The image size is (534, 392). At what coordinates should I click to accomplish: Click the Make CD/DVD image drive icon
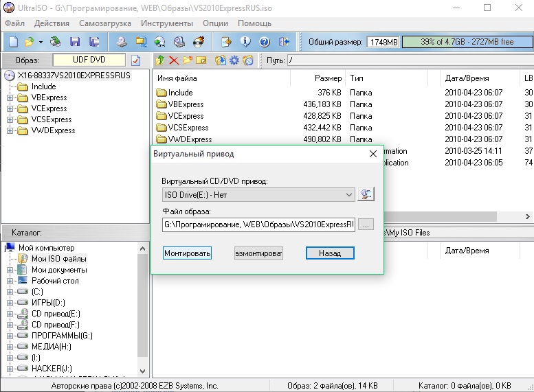point(122,42)
